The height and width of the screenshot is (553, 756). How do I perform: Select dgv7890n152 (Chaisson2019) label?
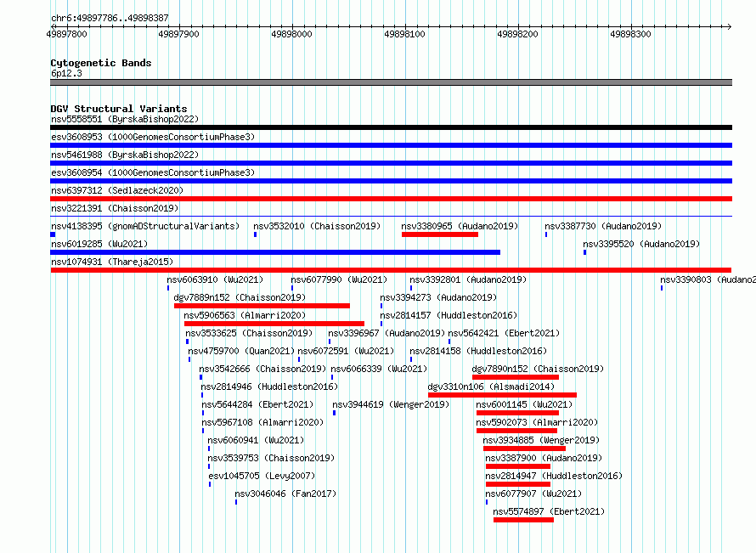tap(538, 369)
